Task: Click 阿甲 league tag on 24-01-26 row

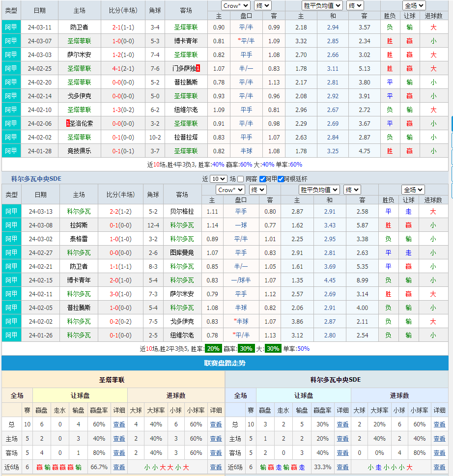Action: (x=11, y=336)
